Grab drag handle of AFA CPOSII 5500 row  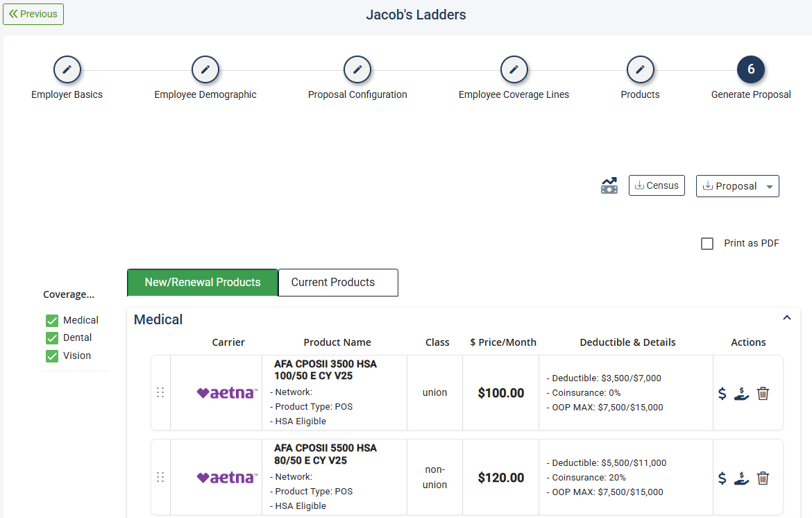tap(160, 477)
